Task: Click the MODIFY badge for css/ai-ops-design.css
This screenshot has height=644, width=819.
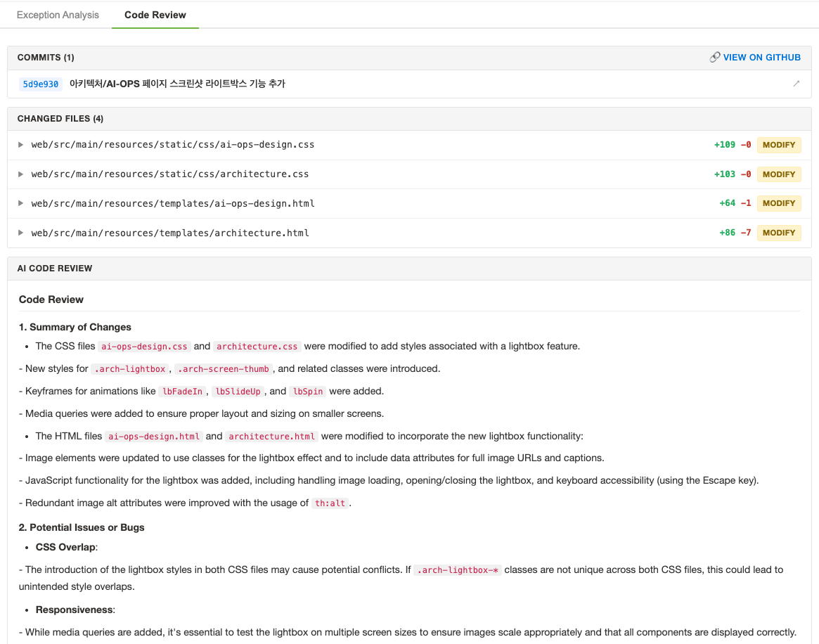Action: coord(778,145)
